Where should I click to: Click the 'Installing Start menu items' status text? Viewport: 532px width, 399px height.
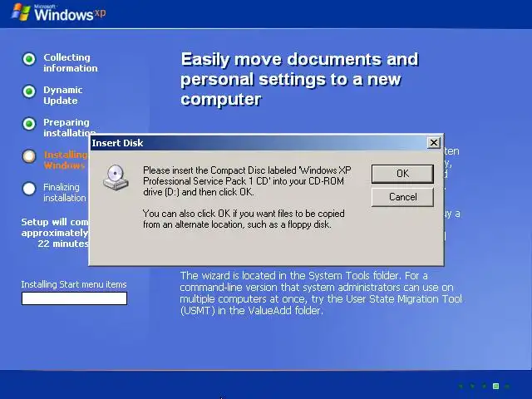(x=74, y=284)
